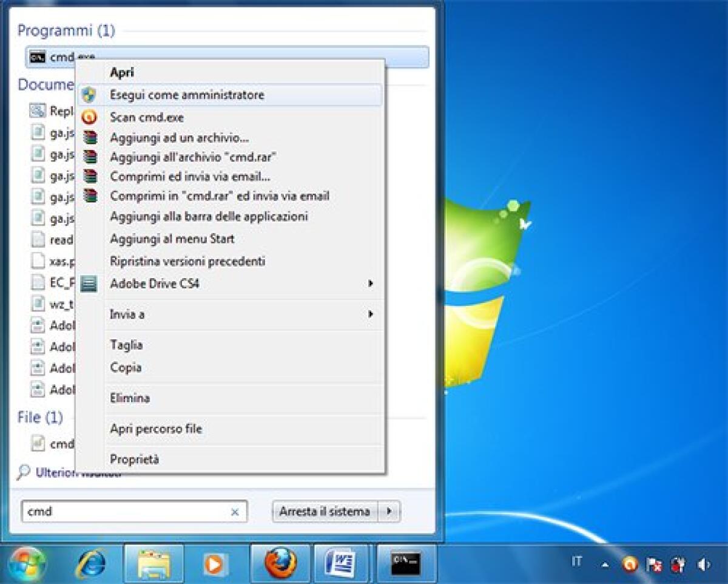The height and width of the screenshot is (584, 728).
Task: Open Windows Explorer from the taskbar
Action: click(x=153, y=563)
